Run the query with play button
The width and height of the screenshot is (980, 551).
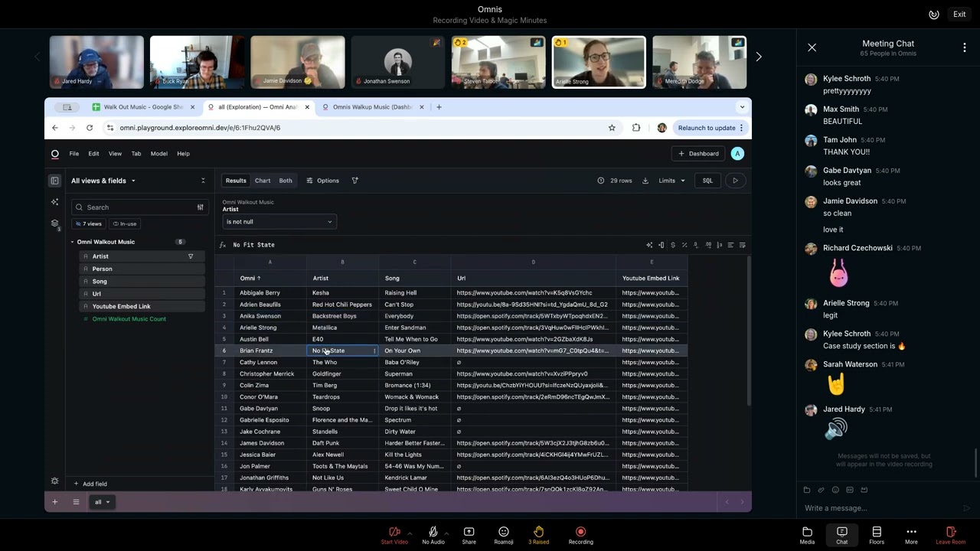tap(735, 181)
